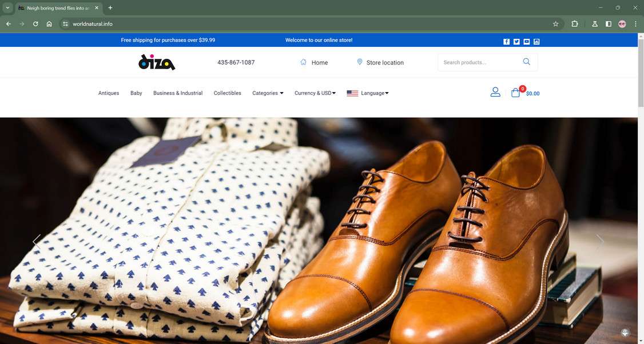Open the Collectibles category
Viewport: 644px width, 344px height.
(x=227, y=93)
